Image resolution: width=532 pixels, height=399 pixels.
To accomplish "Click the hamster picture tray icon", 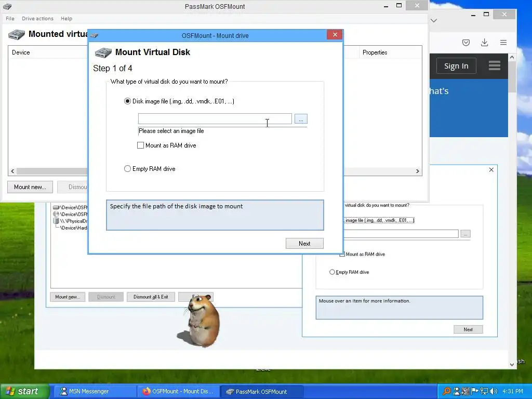I will point(465,391).
